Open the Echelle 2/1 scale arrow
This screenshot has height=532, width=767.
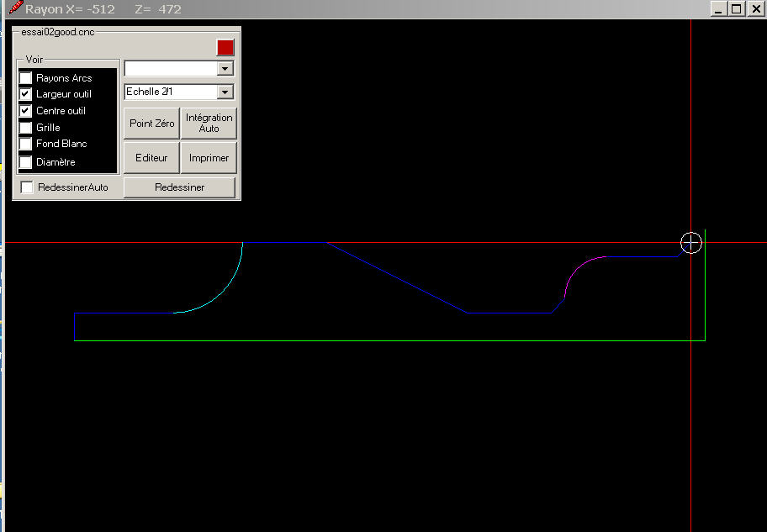click(225, 92)
